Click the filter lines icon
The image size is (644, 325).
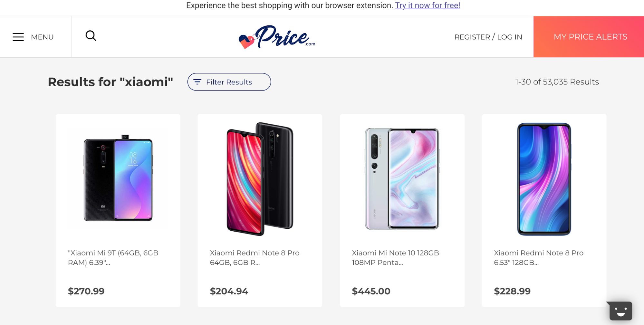point(197,82)
